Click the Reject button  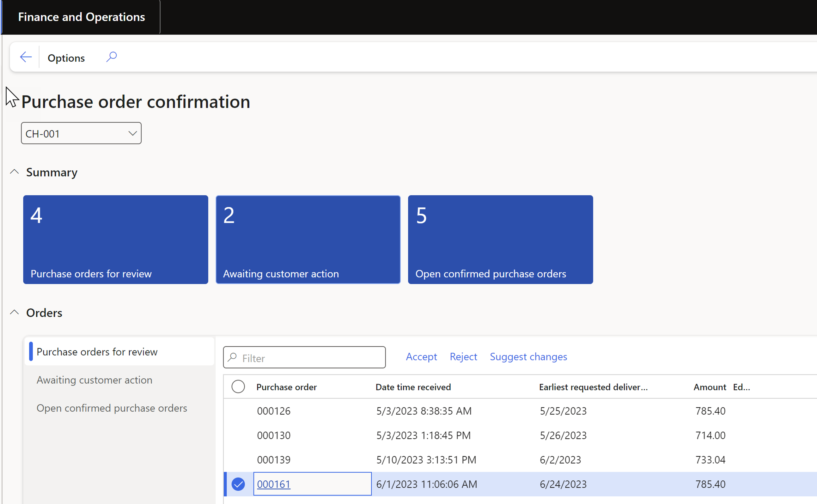pyautogui.click(x=463, y=357)
